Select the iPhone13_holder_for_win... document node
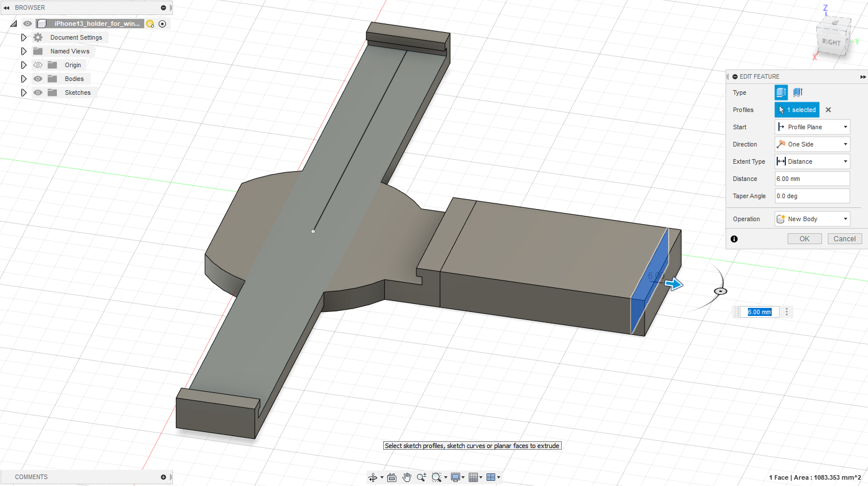The height and width of the screenshot is (486, 868). (x=97, y=24)
